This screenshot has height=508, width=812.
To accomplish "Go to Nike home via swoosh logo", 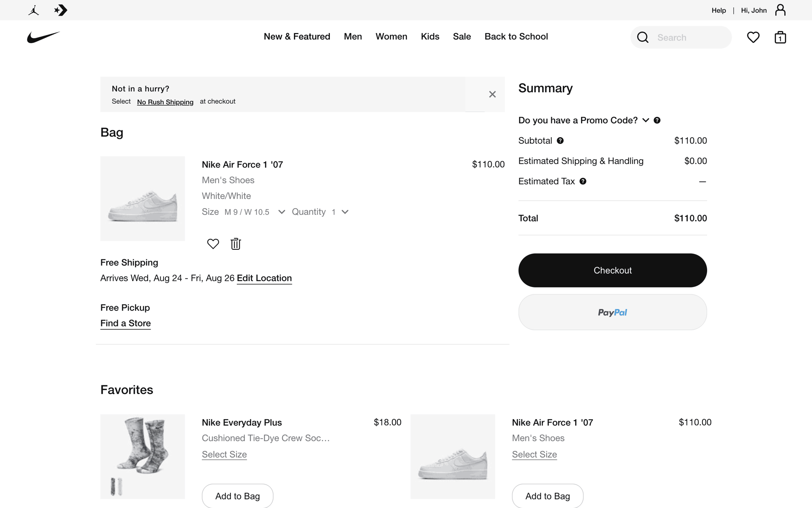I will tap(44, 37).
